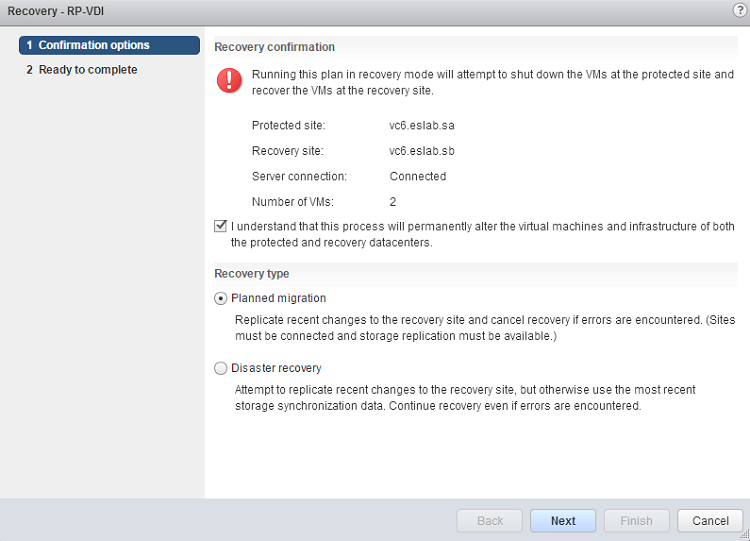Click the Back button
This screenshot has width=750, height=541.
tap(489, 521)
